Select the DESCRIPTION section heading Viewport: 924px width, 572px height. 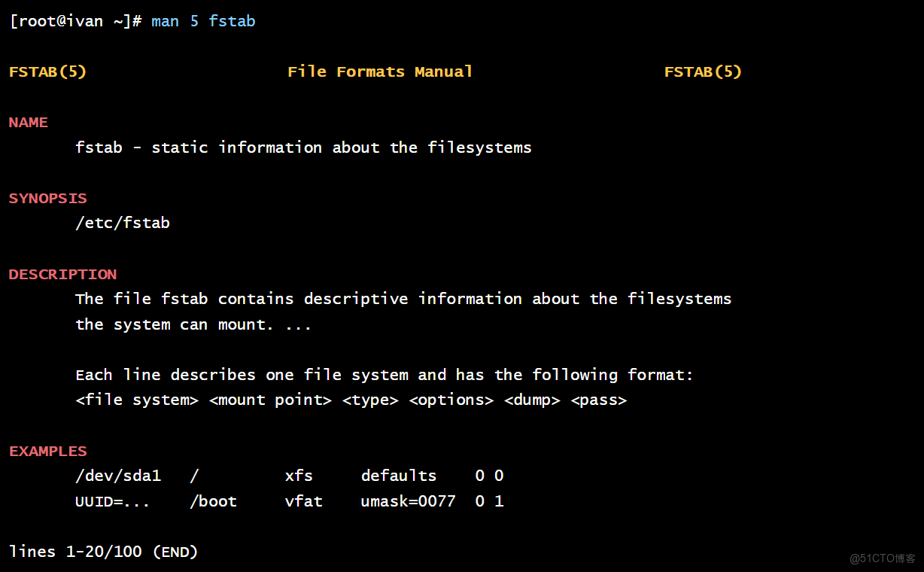(63, 275)
